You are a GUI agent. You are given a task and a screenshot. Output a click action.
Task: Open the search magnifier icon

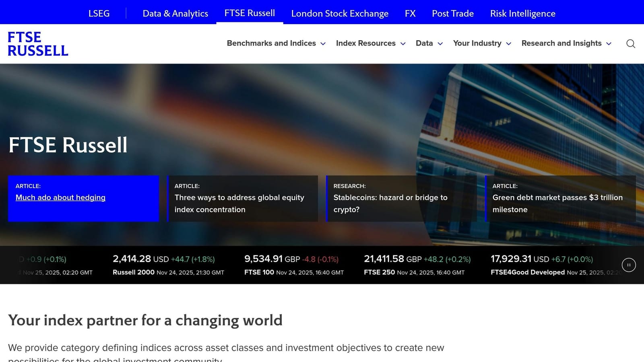631,43
